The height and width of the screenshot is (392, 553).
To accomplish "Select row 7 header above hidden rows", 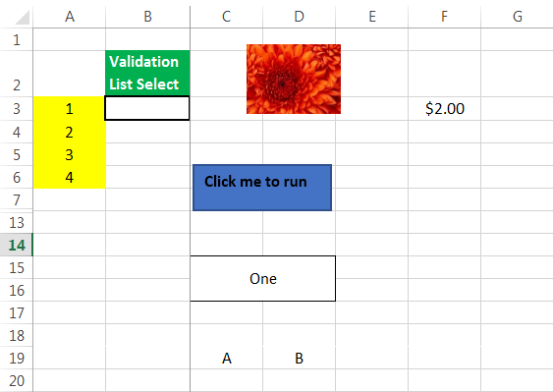I will (17, 199).
